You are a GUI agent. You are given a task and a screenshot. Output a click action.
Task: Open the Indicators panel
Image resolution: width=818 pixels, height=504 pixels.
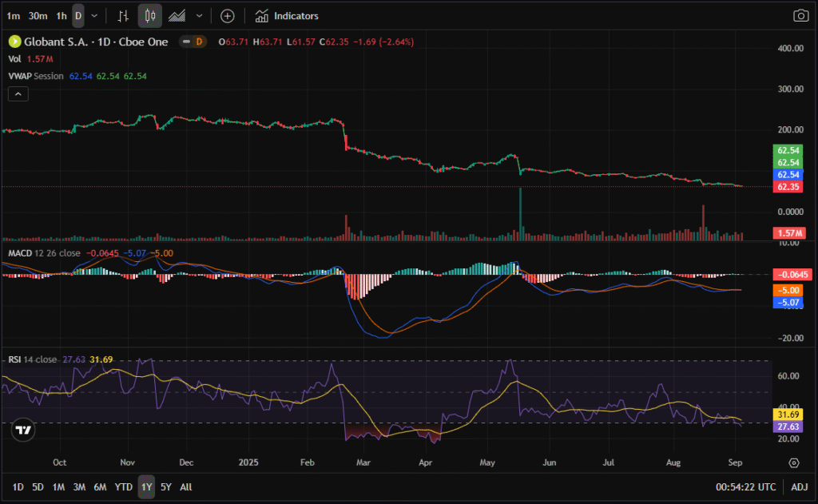pyautogui.click(x=287, y=16)
